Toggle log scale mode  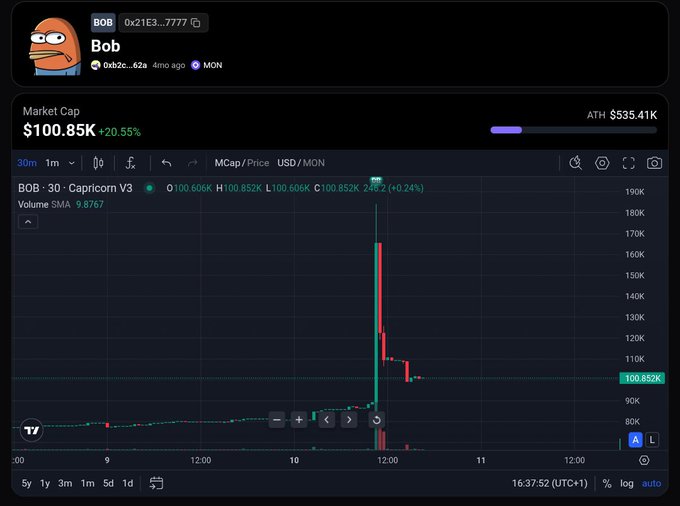(x=626, y=483)
